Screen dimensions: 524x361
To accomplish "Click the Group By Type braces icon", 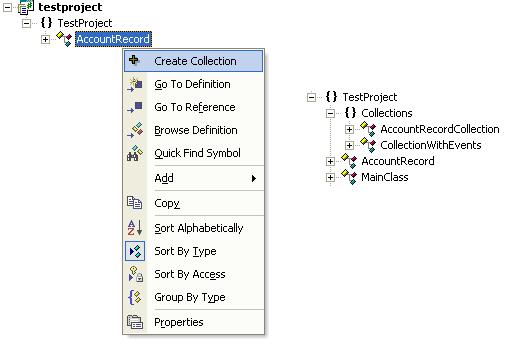I will coord(135,297).
